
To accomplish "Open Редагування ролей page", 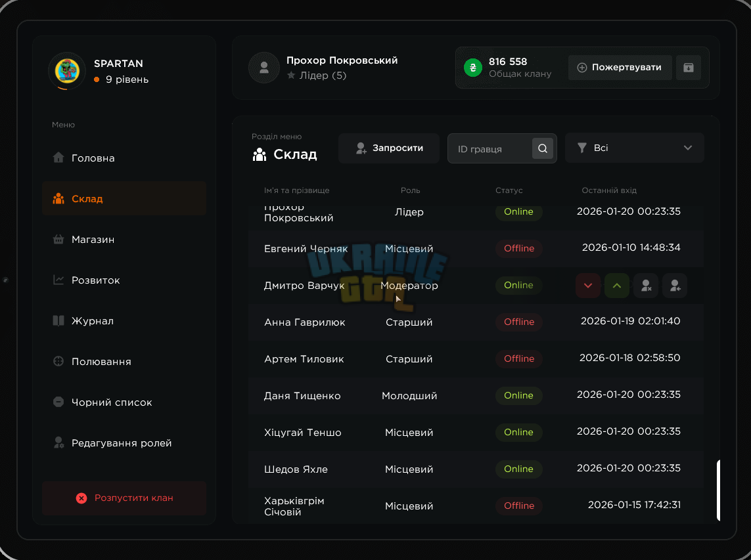I will (124, 442).
